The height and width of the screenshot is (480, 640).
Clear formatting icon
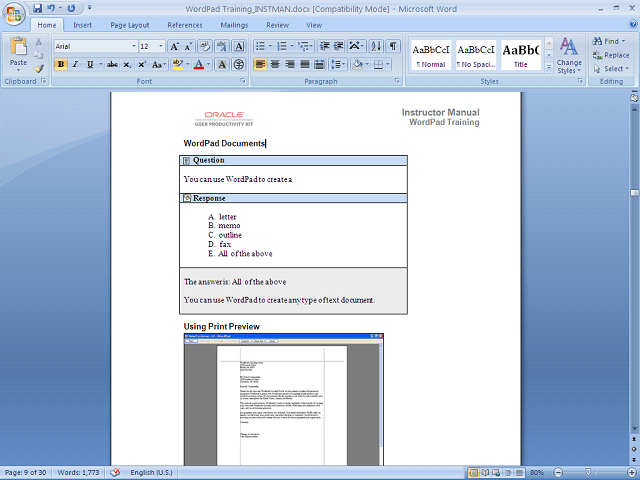[205, 47]
